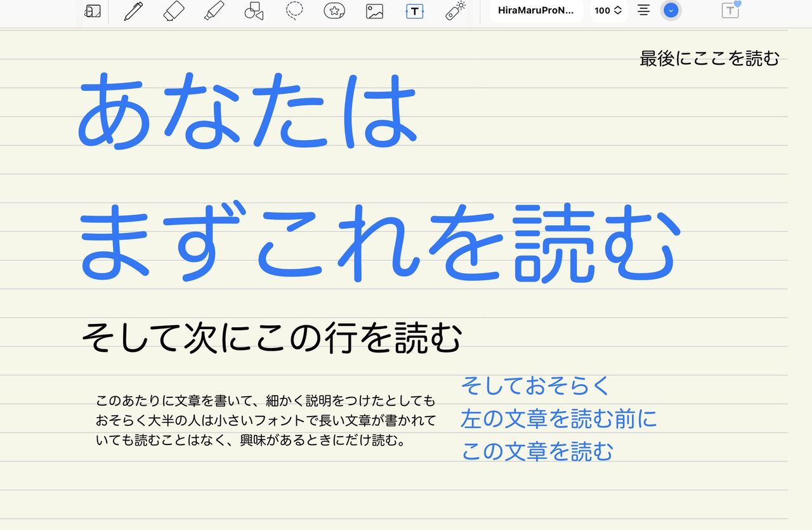Activate the Text box tool

[x=414, y=11]
